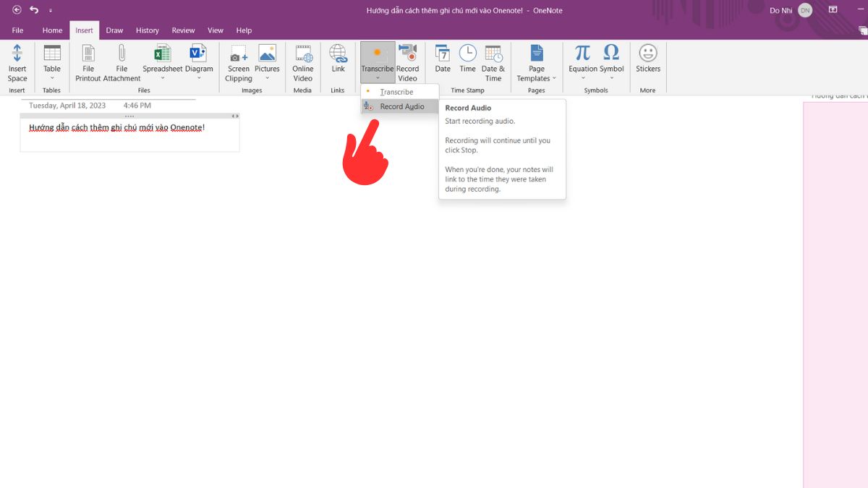The height and width of the screenshot is (488, 868).
Task: Click the File Printout icon
Action: point(88,53)
